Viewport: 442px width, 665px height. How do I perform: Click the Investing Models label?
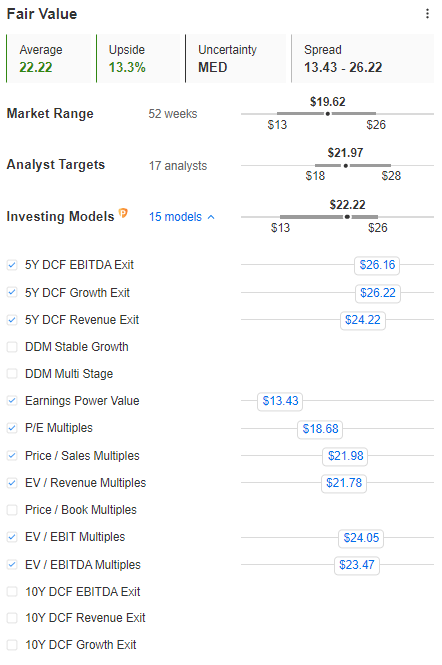click(60, 216)
